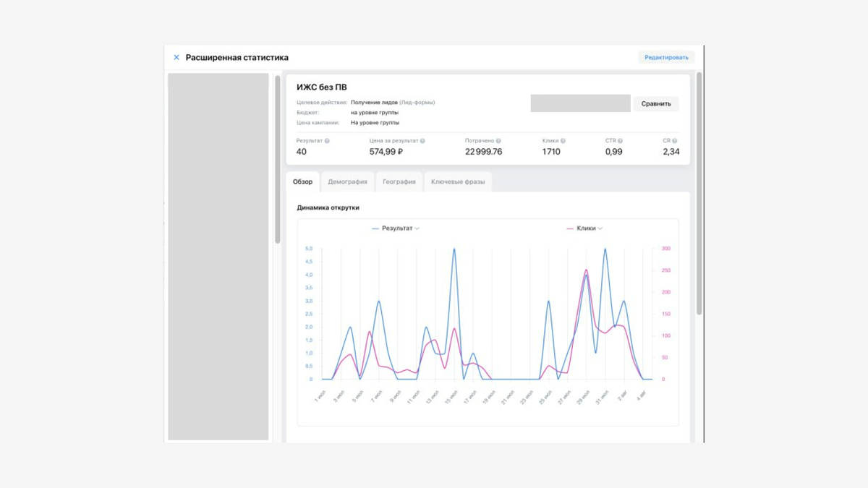The image size is (868, 488).
Task: Click the Редактировать button
Action: [666, 57]
